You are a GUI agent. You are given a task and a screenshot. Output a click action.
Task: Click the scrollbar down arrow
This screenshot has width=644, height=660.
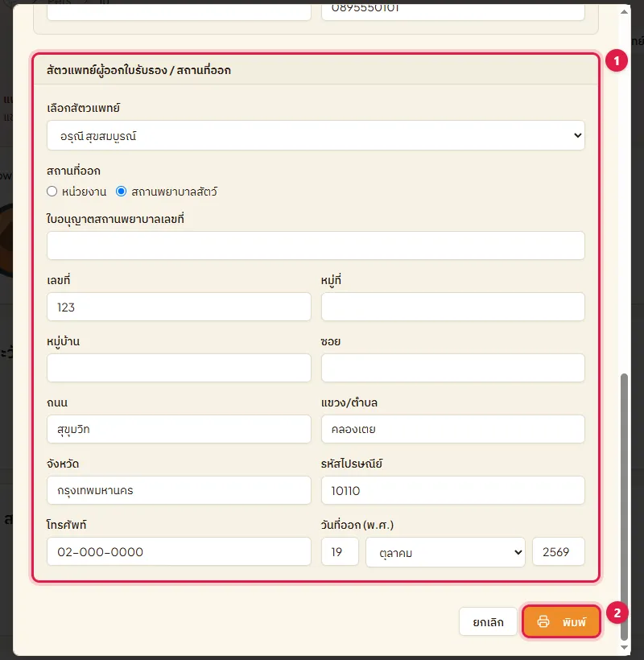point(624,648)
